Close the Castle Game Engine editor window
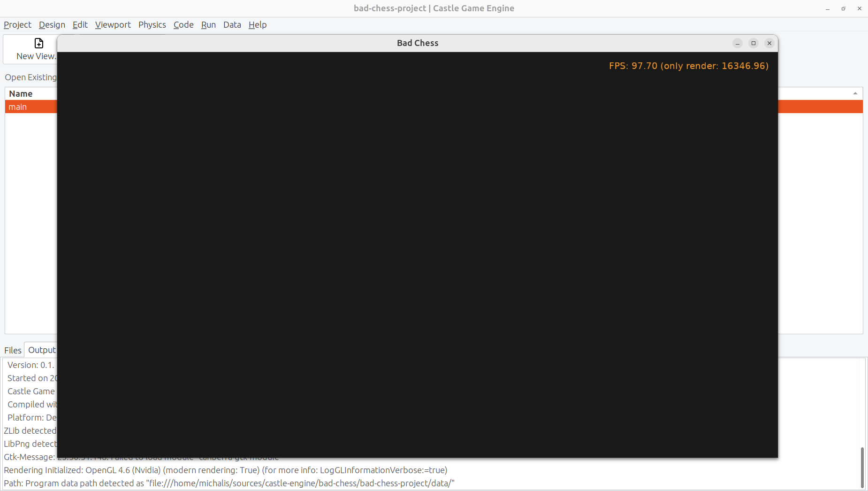This screenshot has height=491, width=868. (x=860, y=8)
